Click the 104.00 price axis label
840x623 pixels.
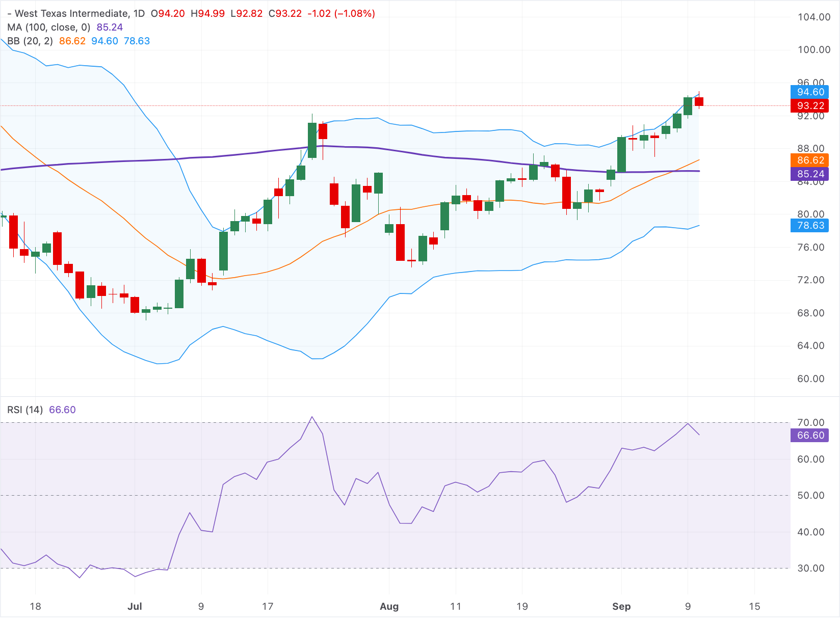tap(813, 17)
